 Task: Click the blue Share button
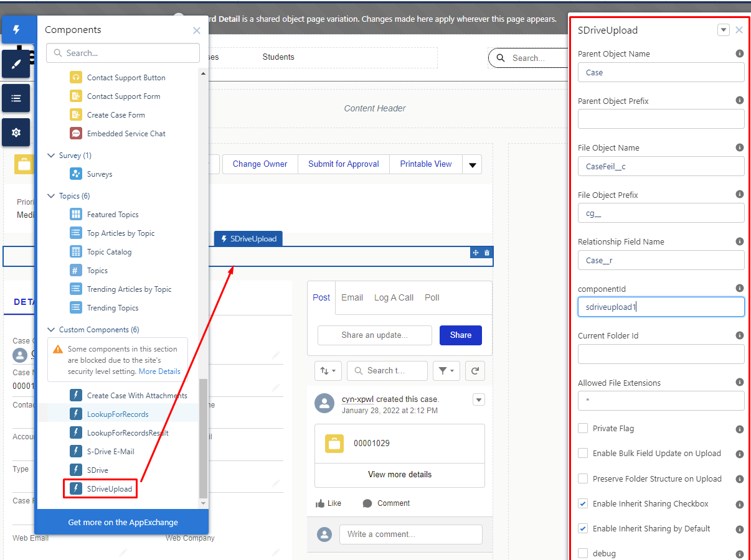click(x=460, y=335)
